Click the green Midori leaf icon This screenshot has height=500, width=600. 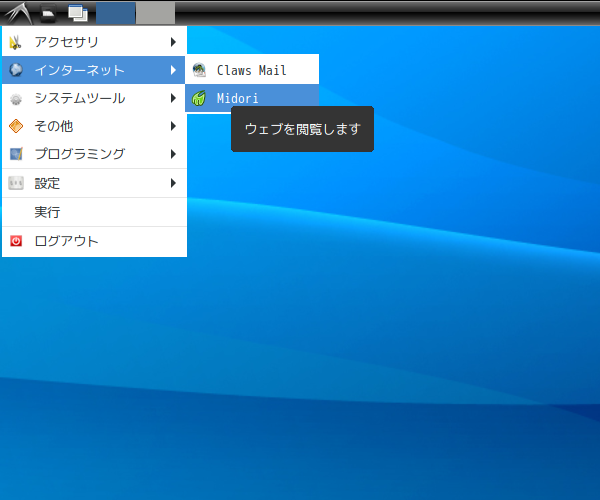(x=199, y=98)
